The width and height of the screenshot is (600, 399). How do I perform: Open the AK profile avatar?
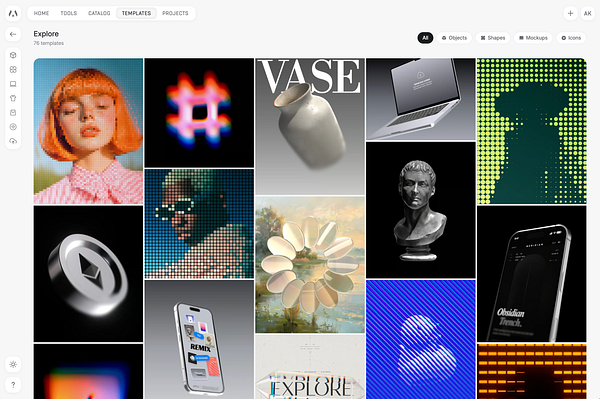click(x=587, y=13)
